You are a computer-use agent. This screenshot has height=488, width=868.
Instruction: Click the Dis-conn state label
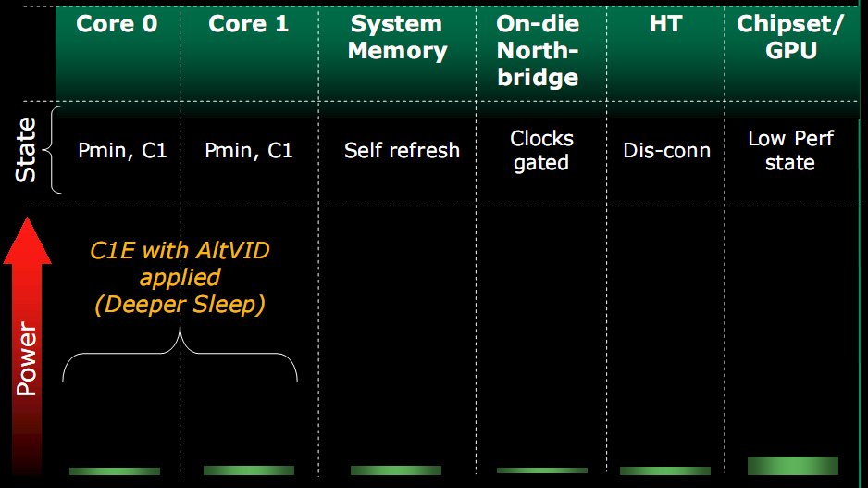(x=666, y=151)
